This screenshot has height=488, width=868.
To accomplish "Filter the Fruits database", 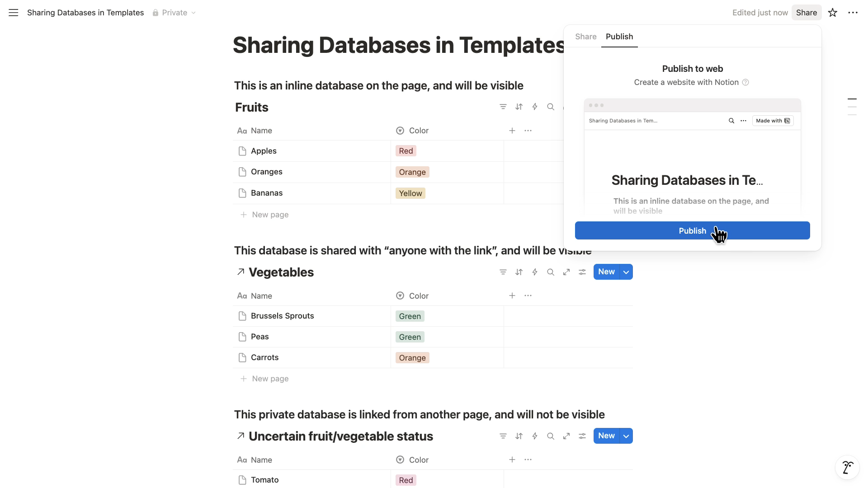I will 503,107.
